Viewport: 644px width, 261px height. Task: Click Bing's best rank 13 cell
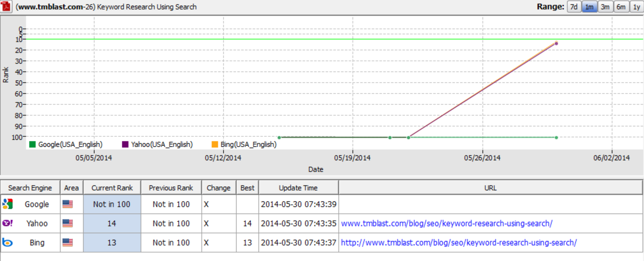(x=247, y=243)
